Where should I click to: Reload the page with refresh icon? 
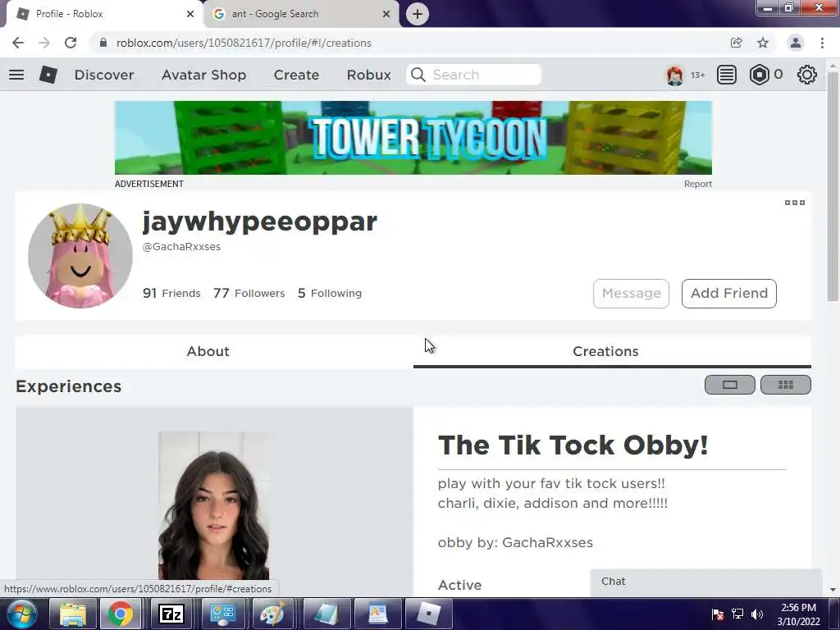click(x=71, y=43)
